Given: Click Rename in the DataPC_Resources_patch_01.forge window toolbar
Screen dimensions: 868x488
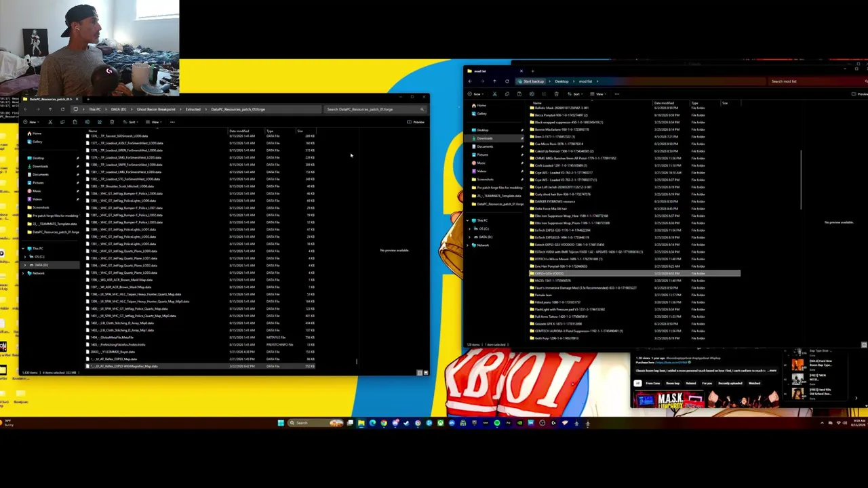Looking at the screenshot, I should pyautogui.click(x=87, y=122).
